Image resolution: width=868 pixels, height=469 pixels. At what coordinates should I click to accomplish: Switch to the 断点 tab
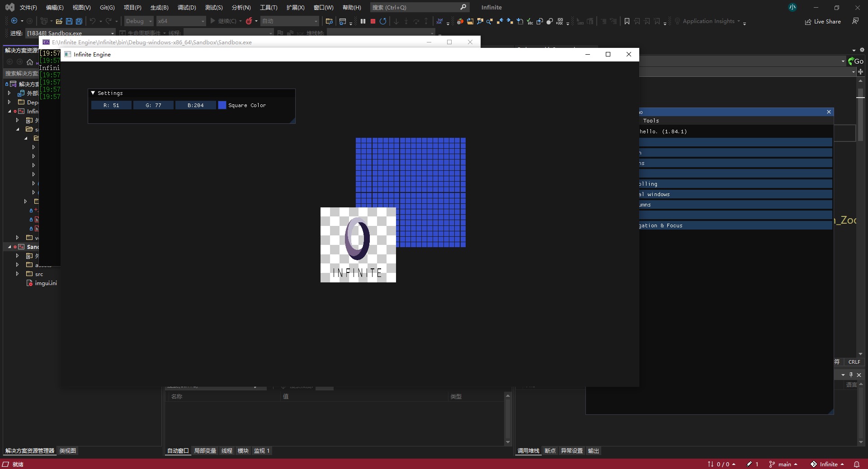(x=550, y=451)
